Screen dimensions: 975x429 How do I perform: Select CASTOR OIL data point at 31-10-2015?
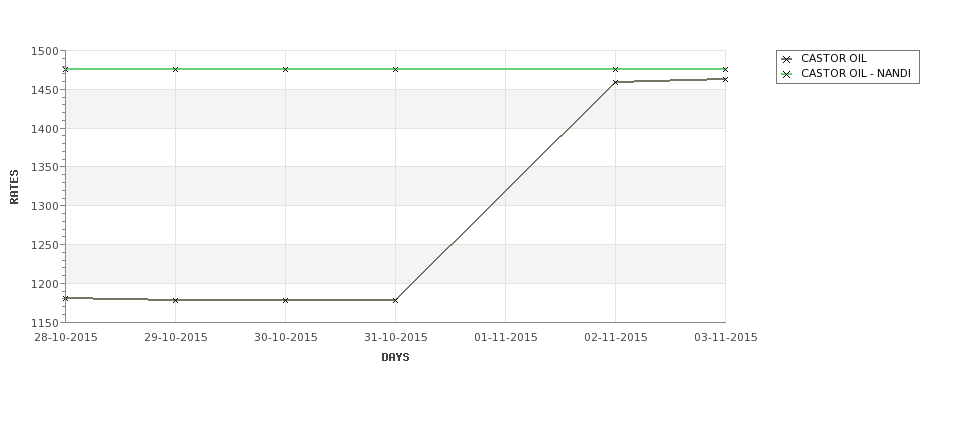click(x=395, y=300)
